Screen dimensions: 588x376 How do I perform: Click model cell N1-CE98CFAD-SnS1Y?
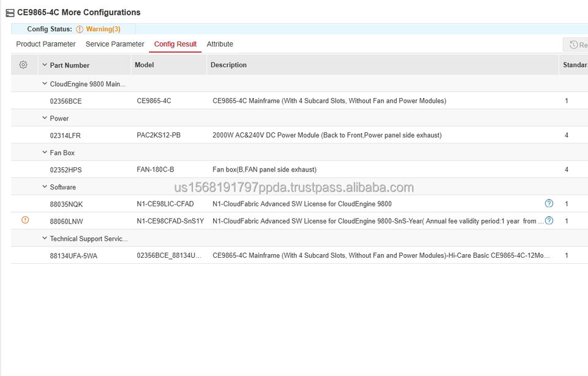pyautogui.click(x=170, y=221)
